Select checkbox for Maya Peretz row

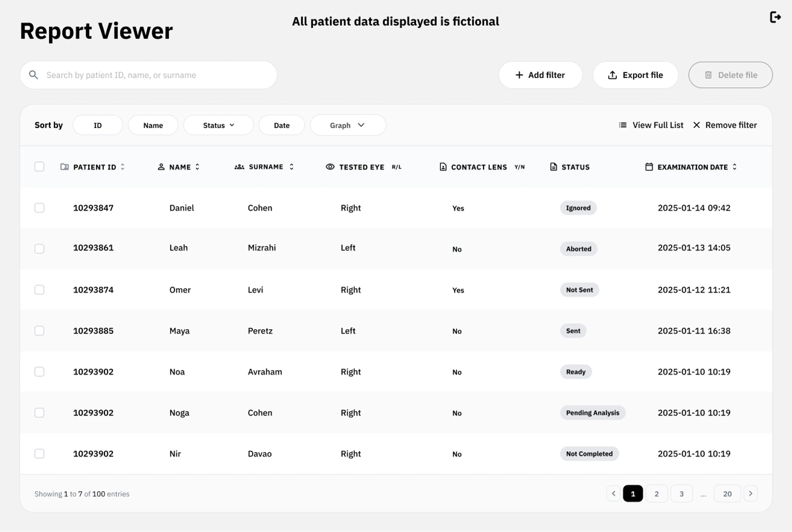[x=39, y=331]
